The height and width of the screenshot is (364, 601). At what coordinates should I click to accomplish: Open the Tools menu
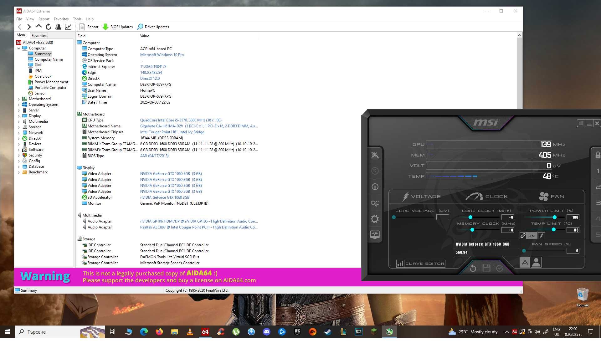(x=77, y=19)
